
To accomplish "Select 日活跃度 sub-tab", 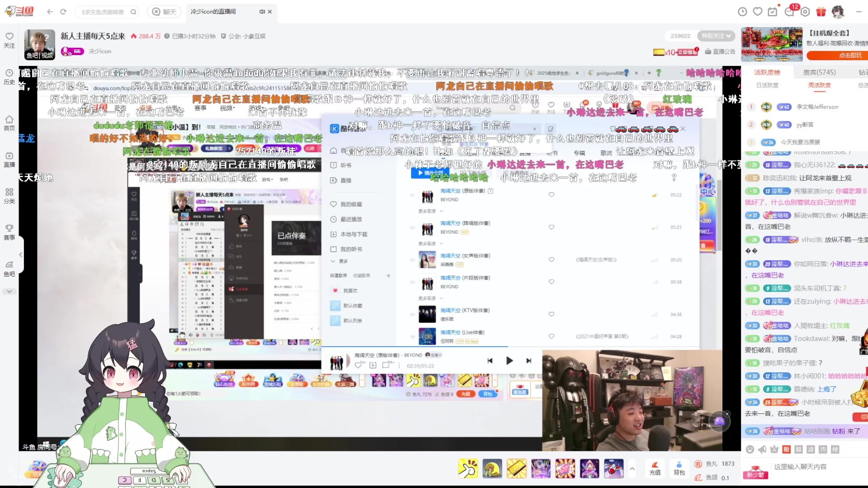I will pos(767,85).
